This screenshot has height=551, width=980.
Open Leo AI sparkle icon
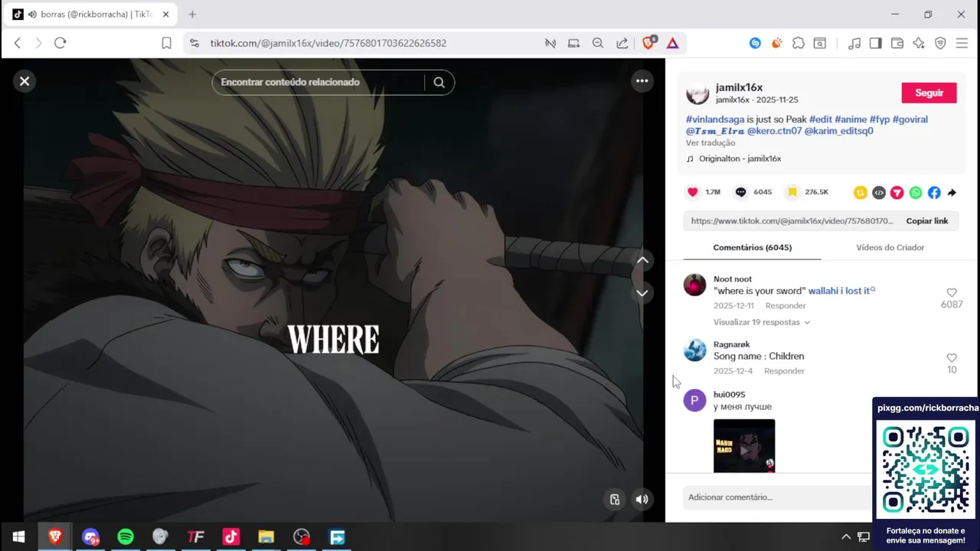point(919,44)
